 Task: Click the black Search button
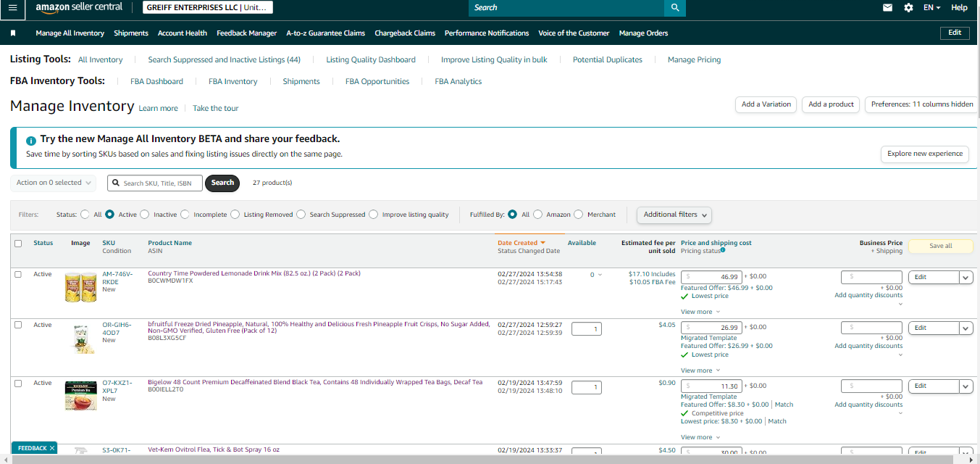222,183
